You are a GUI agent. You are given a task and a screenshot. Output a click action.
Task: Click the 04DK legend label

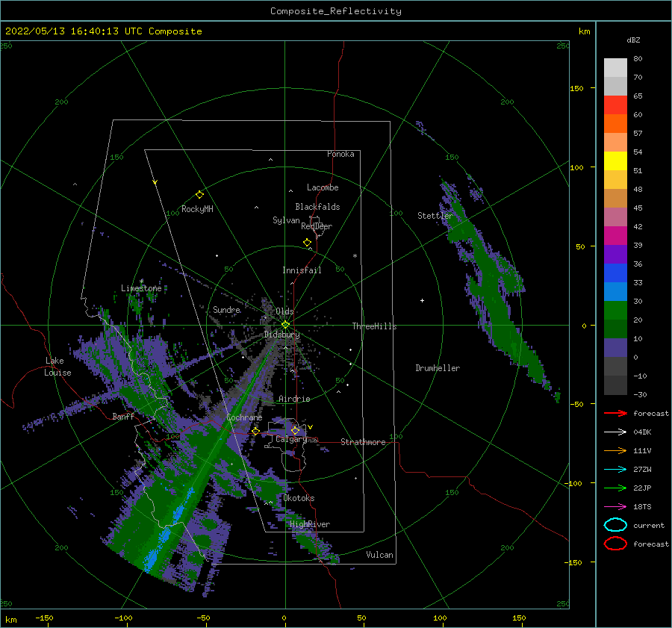642,432
